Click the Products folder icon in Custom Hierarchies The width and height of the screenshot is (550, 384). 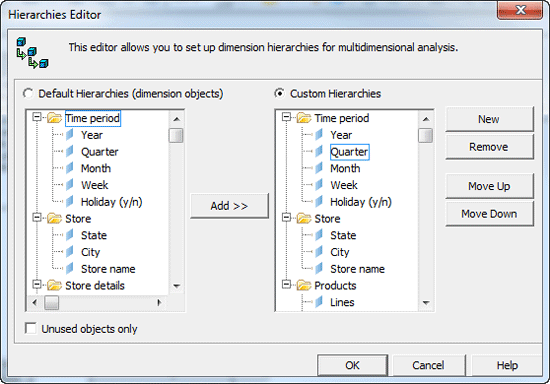(304, 285)
